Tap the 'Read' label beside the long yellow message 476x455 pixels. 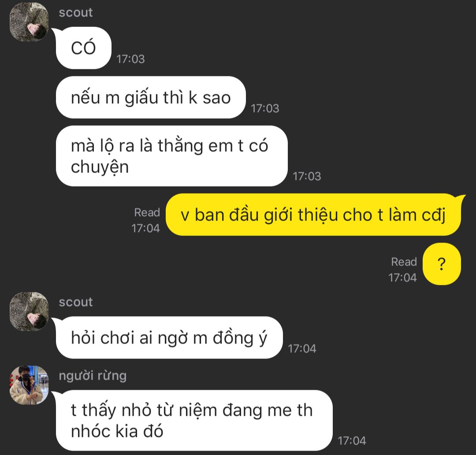tap(147, 213)
